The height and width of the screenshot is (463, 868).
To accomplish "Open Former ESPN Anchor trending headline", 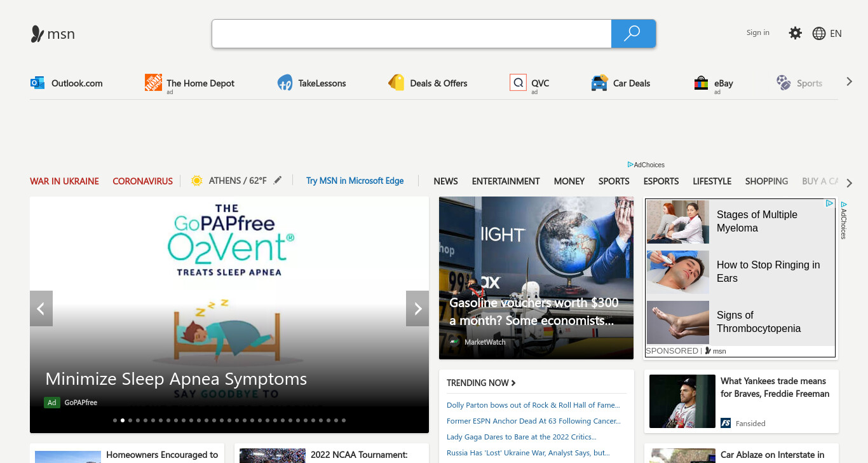I will (x=534, y=421).
